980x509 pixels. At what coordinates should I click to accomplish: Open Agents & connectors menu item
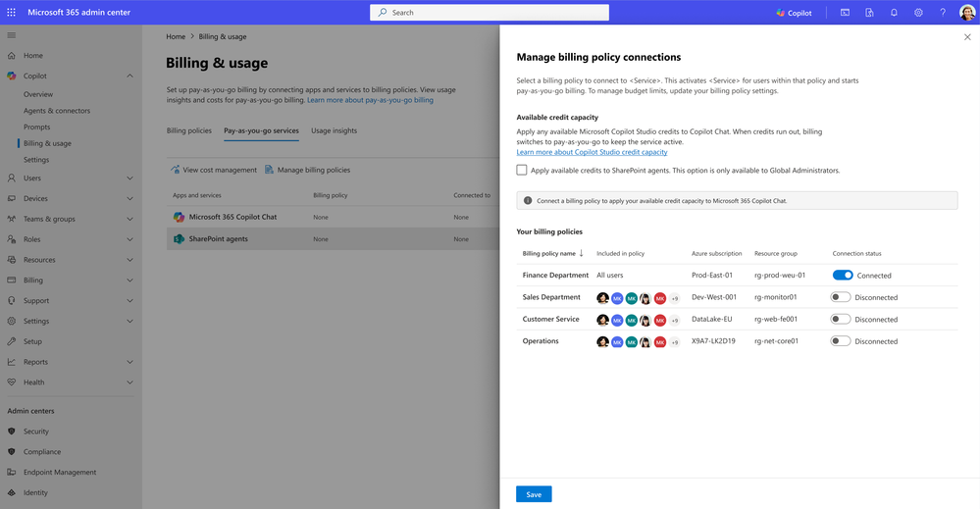point(57,111)
